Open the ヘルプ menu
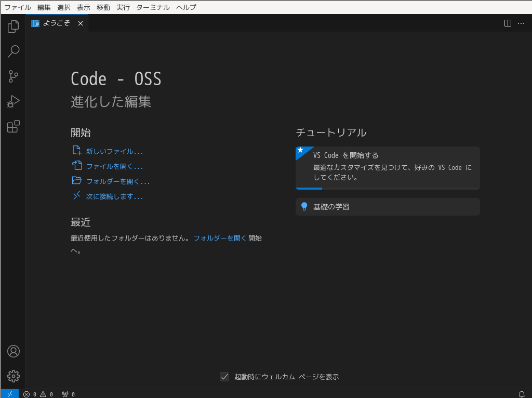Image resolution: width=532 pixels, height=398 pixels. coord(187,7)
